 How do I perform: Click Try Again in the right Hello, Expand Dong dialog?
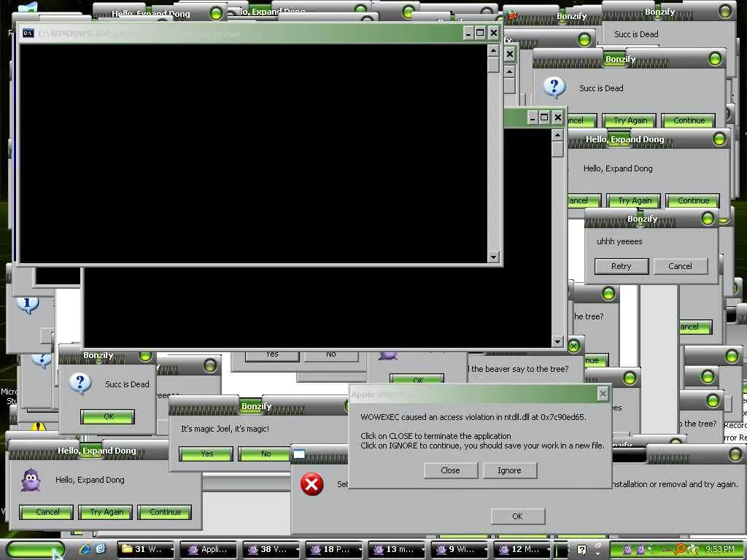pos(635,201)
